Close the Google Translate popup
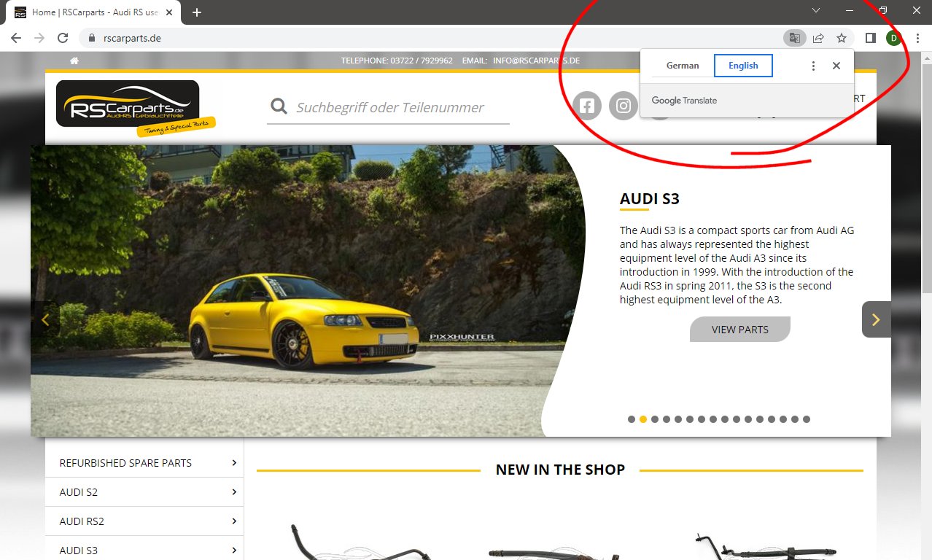Screen dimensions: 932x560 836,66
